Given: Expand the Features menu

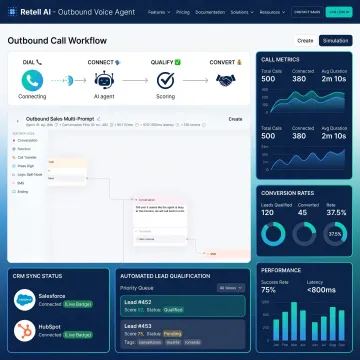Looking at the screenshot, I should pos(159,12).
